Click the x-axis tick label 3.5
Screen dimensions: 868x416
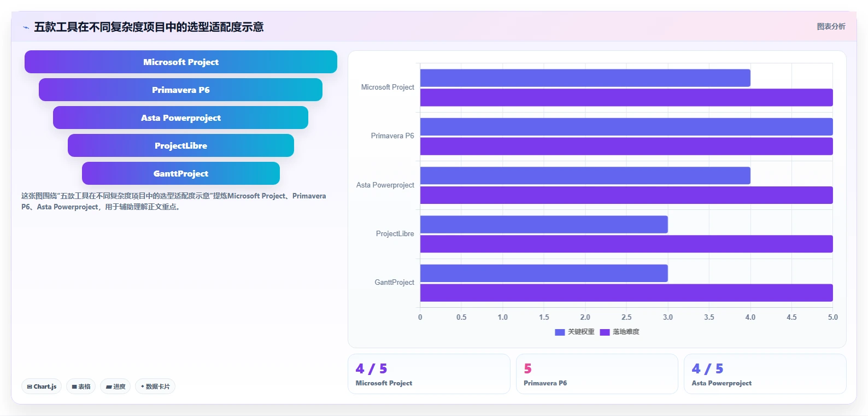709,317
